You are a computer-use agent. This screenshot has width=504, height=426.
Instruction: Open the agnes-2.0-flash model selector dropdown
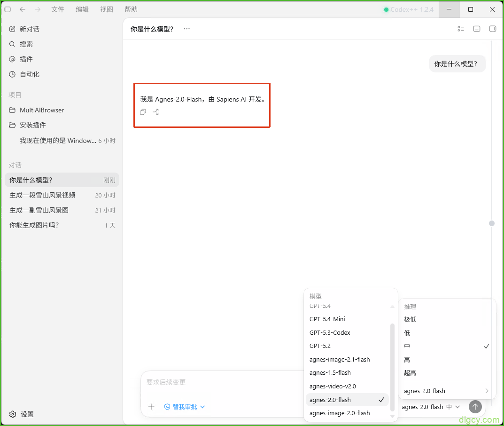point(431,407)
